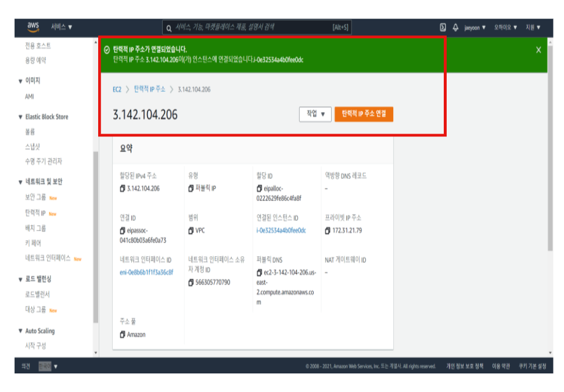Open the language selector in the footer
The height and width of the screenshot is (392, 564).
tap(48, 366)
